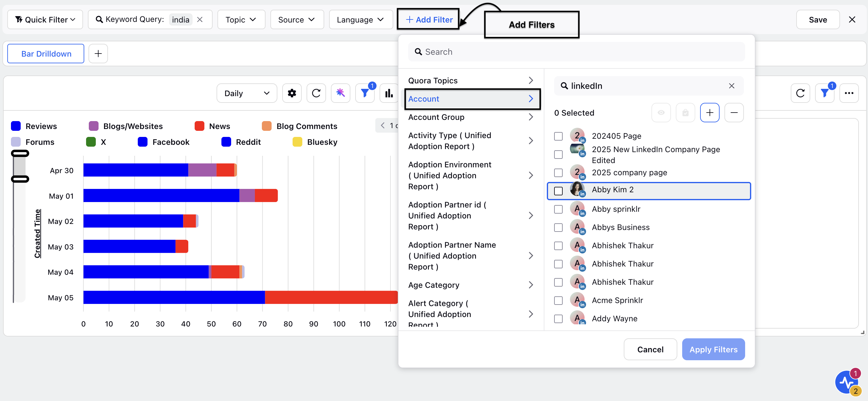This screenshot has width=868, height=401.
Task: Check the 2025 company page checkbox
Action: point(558,173)
